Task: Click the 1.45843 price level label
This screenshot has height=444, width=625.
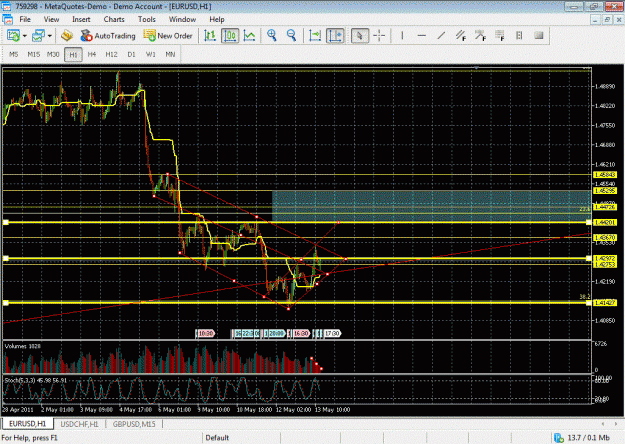Action: click(x=605, y=175)
